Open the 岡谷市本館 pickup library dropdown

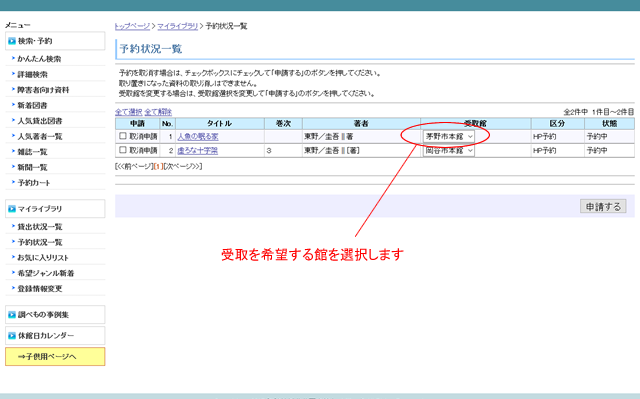click(x=449, y=151)
